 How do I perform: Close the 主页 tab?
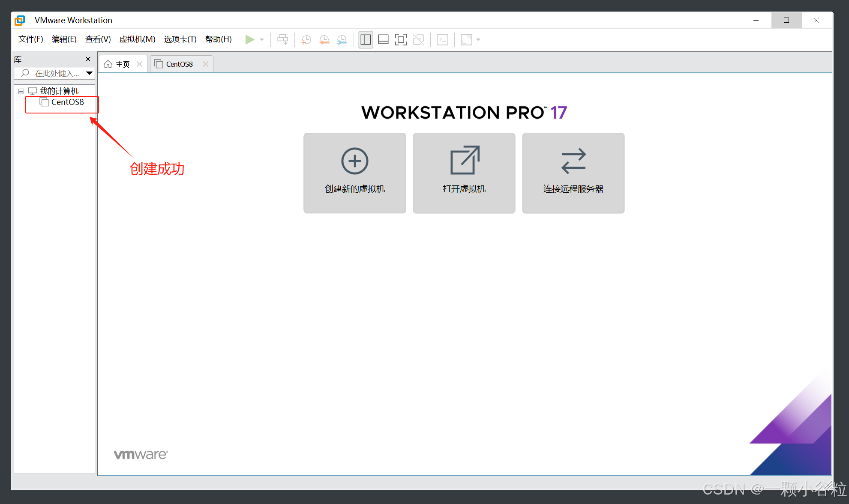tap(139, 64)
